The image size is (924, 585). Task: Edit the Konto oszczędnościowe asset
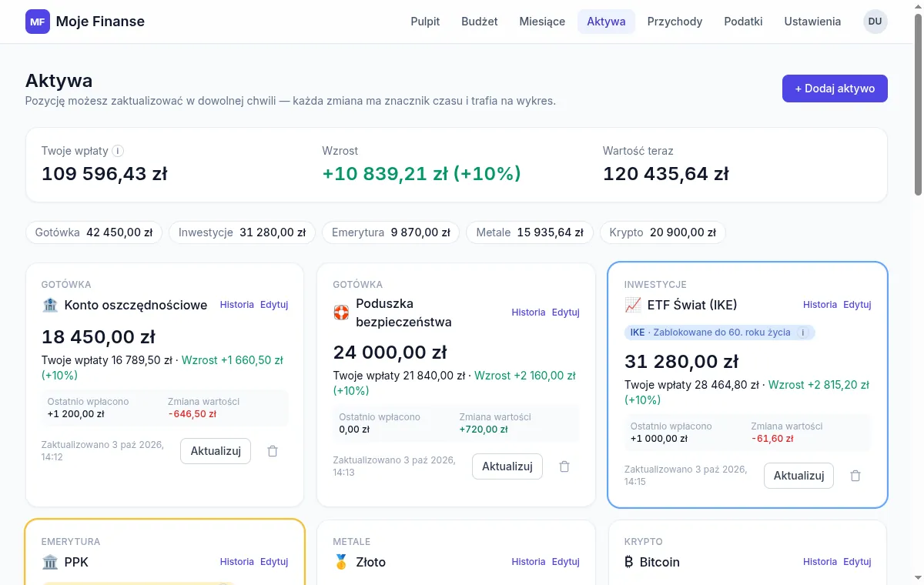tap(274, 305)
